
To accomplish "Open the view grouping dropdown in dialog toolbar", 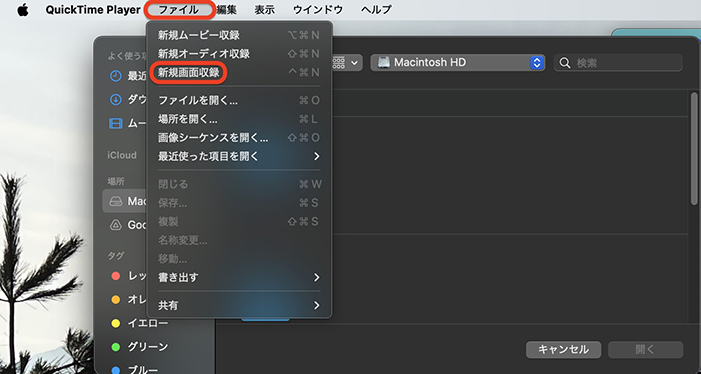I will [346, 63].
